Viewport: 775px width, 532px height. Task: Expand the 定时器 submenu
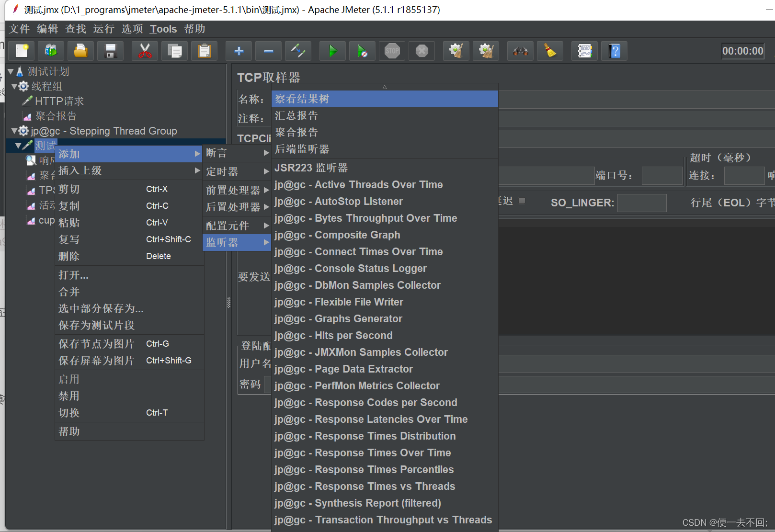[237, 171]
